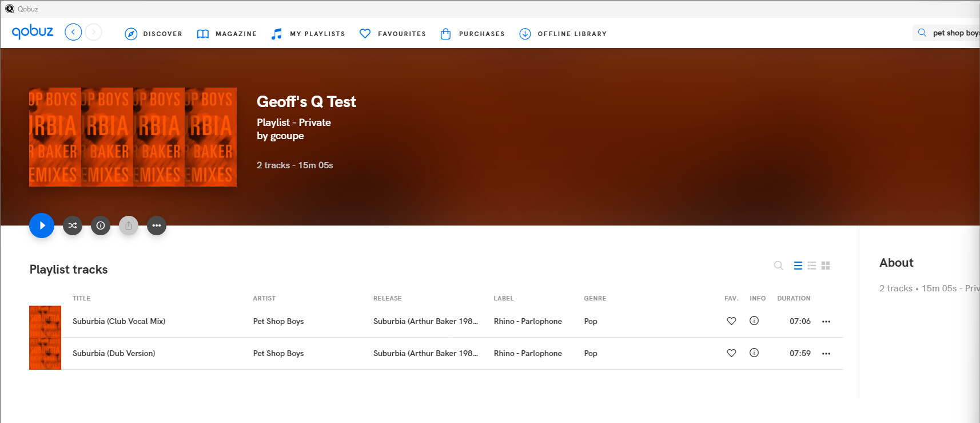Open Rhino - Parlophone label in first row
The image size is (980, 423).
click(x=528, y=321)
